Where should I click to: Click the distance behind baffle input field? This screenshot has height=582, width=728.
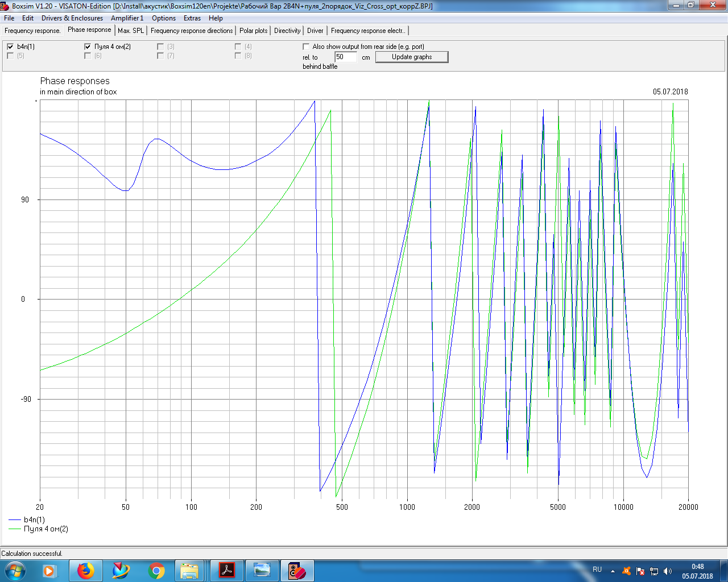[x=345, y=57]
